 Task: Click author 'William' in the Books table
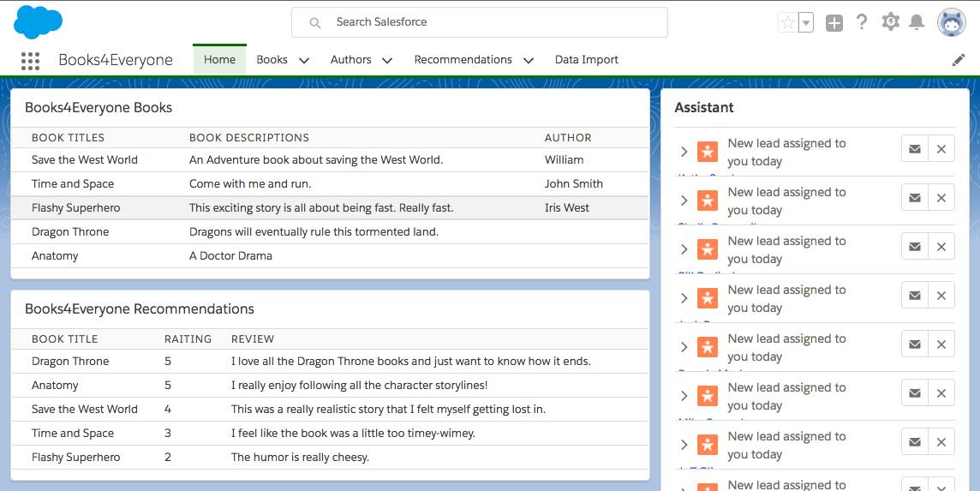pyautogui.click(x=564, y=159)
